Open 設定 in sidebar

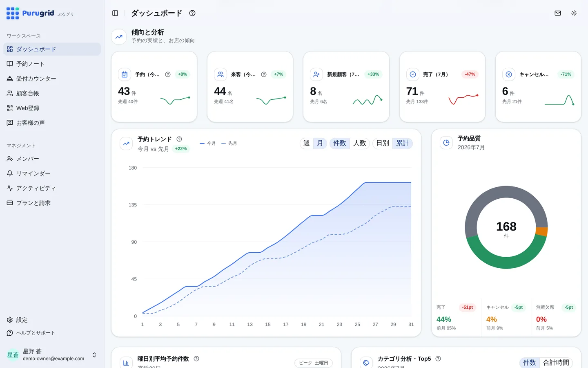52,320
